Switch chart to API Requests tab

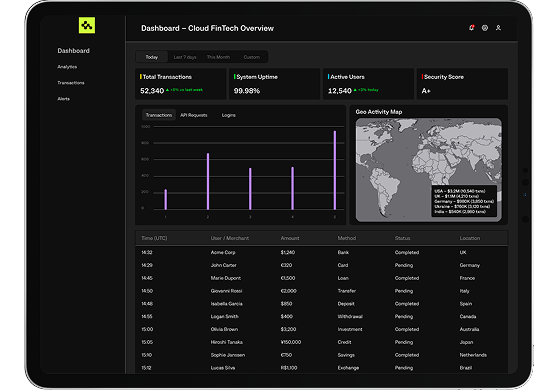point(194,115)
